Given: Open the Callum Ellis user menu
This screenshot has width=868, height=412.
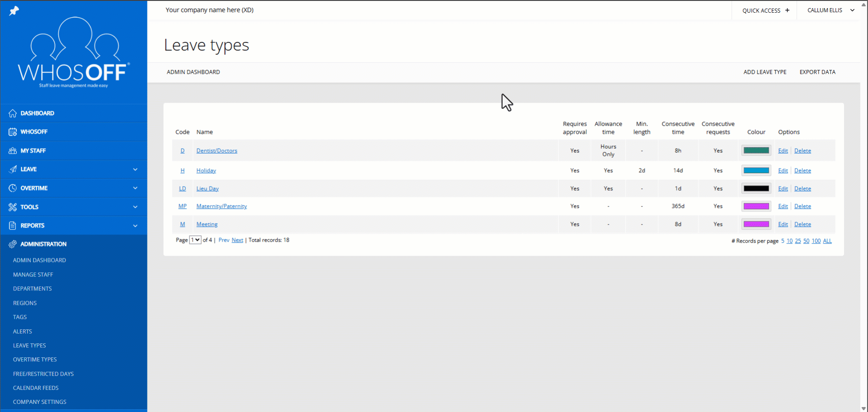Looking at the screenshot, I should (830, 10).
